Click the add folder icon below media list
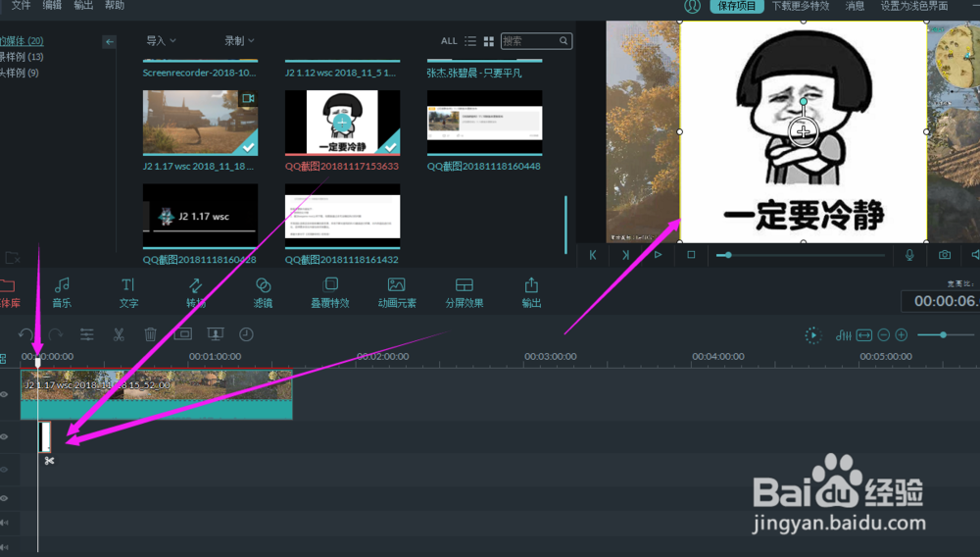Screen dimensions: 980x557 (x=11, y=257)
